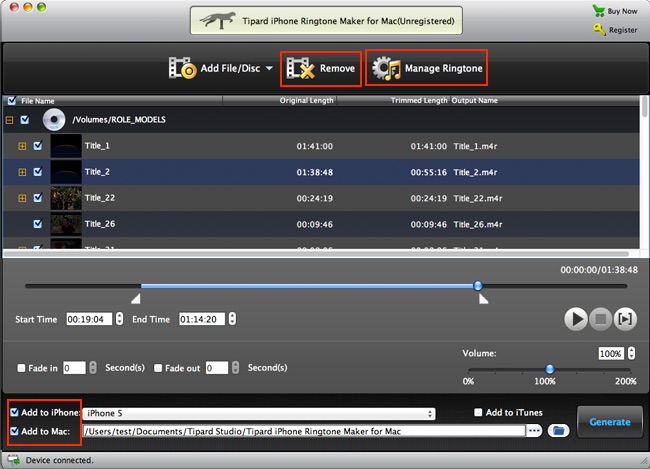This screenshot has width=650, height=469.
Task: Click the Original Length column header
Action: click(x=306, y=100)
